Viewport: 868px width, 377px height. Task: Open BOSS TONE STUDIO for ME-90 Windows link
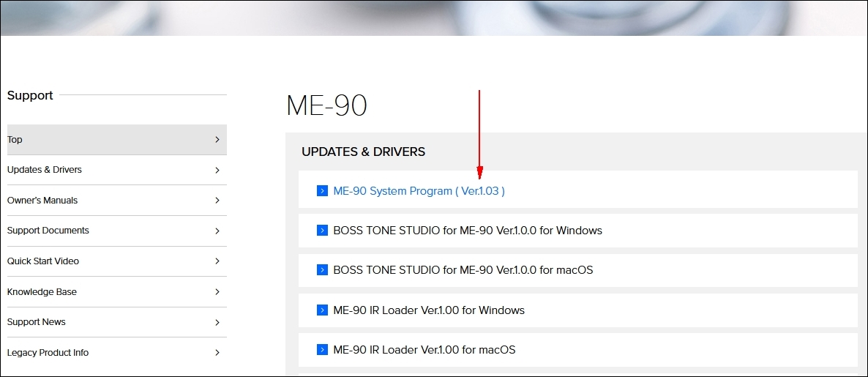pos(468,231)
